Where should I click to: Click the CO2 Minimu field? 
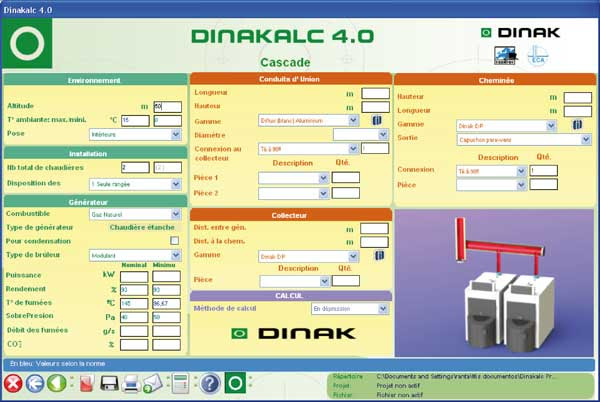pos(166,344)
